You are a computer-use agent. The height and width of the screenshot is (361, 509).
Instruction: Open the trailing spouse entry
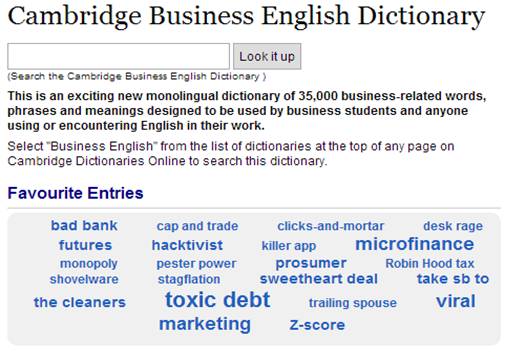(x=353, y=303)
